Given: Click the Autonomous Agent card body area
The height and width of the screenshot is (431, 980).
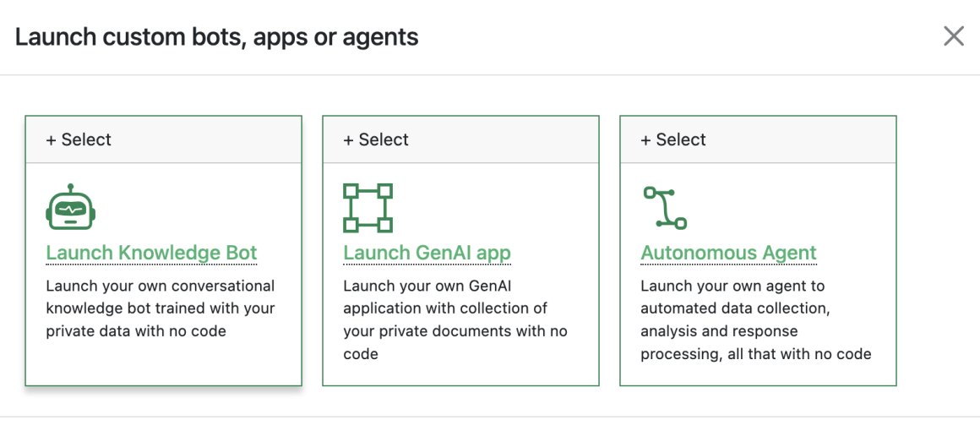Looking at the screenshot, I should point(758,274).
